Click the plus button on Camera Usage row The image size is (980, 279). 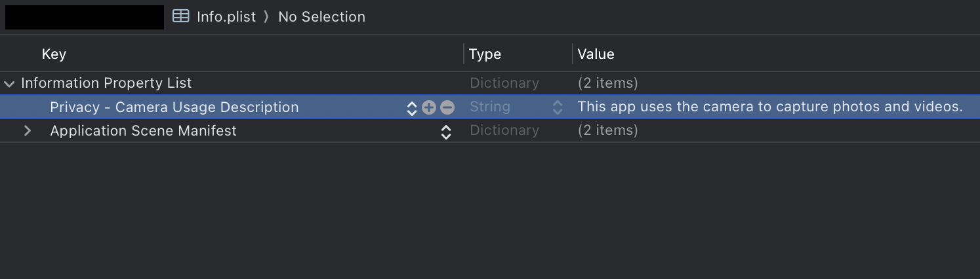[x=429, y=107]
